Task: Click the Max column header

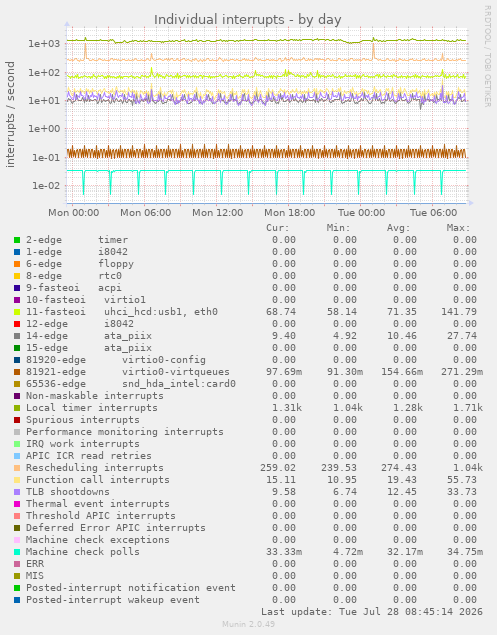Action: pyautogui.click(x=458, y=228)
